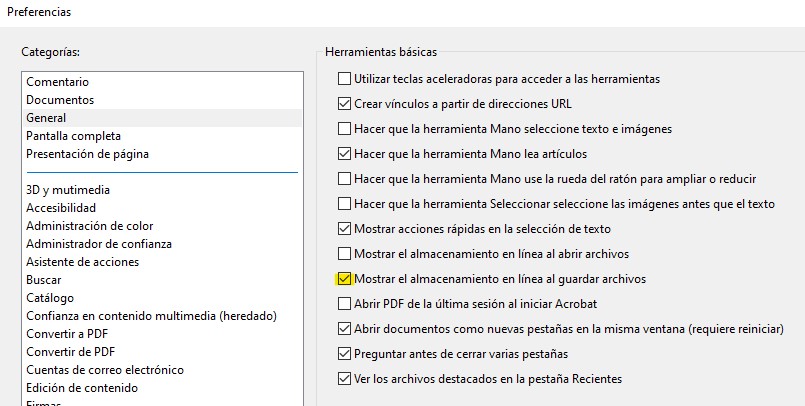Choose the Accesibilidad category

coord(61,208)
